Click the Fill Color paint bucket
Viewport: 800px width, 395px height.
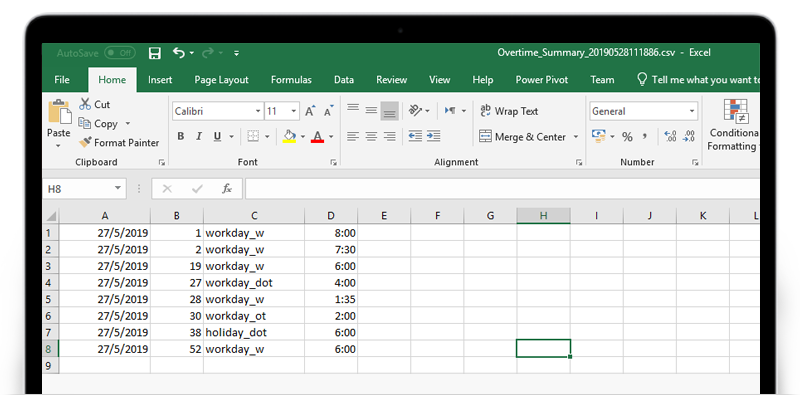point(289,136)
